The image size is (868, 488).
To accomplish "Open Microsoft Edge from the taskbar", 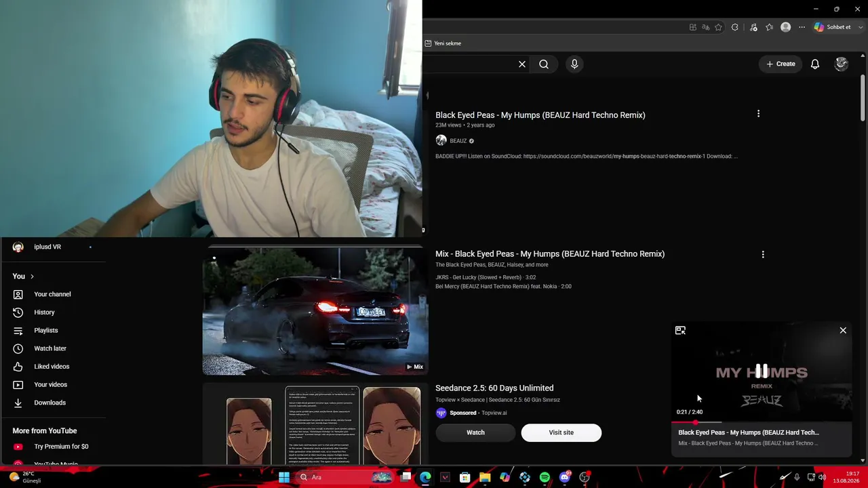I will click(x=425, y=477).
